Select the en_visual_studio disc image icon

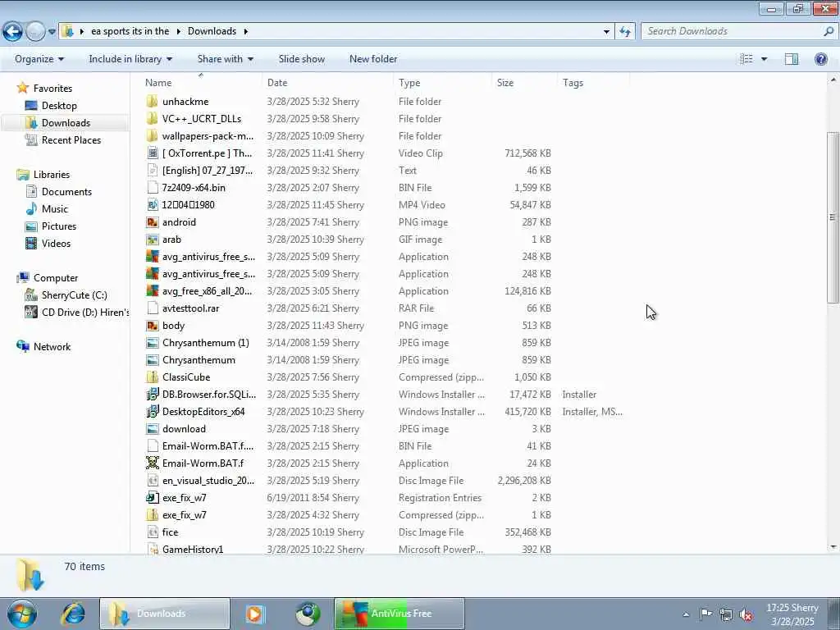153,481
